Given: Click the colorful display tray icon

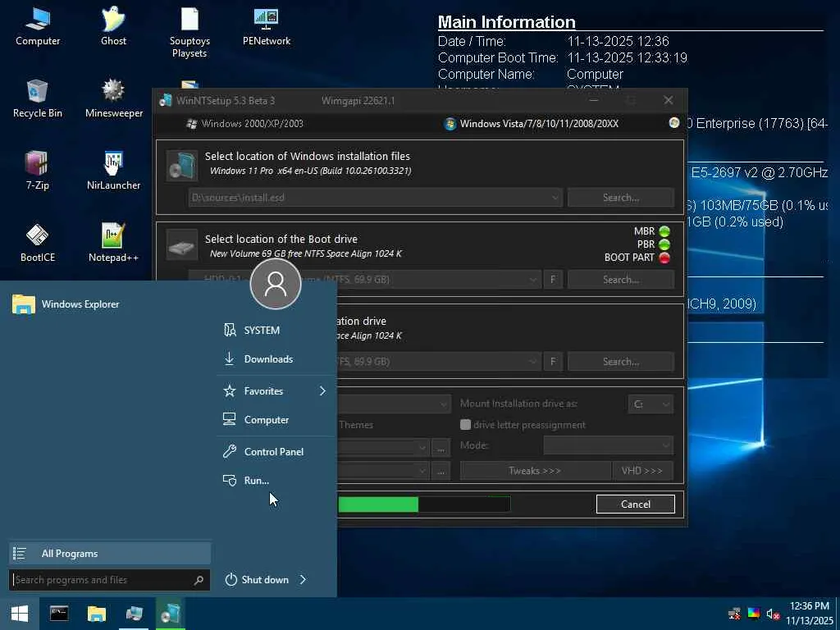Looking at the screenshot, I should (754, 614).
